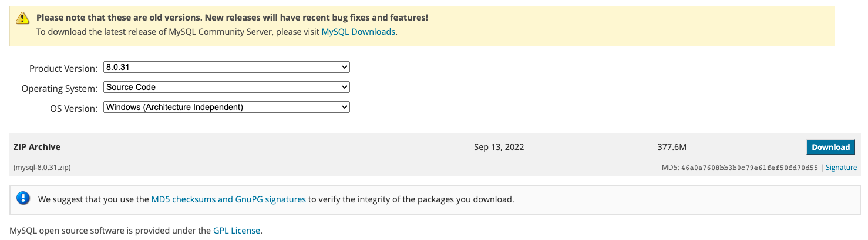Click the yellow warning triangle icon
The height and width of the screenshot is (240, 868).
(22, 18)
